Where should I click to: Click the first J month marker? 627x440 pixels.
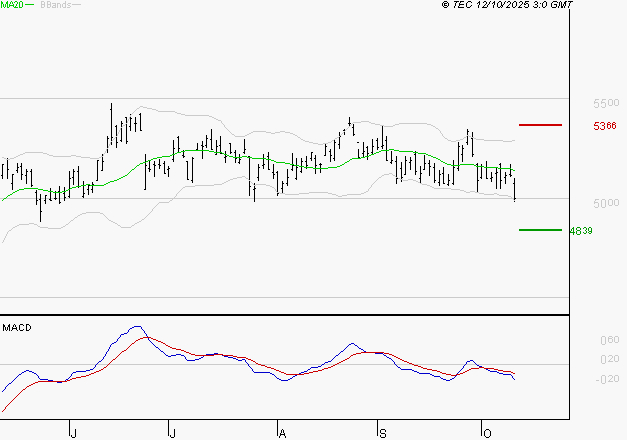tap(73, 433)
